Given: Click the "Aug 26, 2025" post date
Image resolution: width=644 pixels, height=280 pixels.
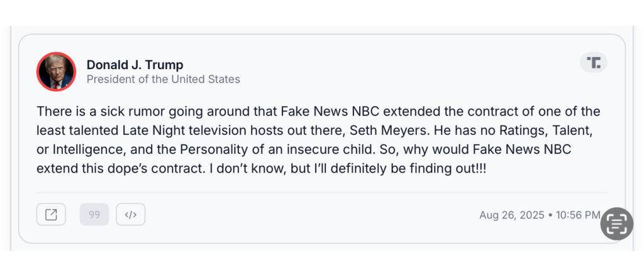Looking at the screenshot, I should tap(511, 215).
